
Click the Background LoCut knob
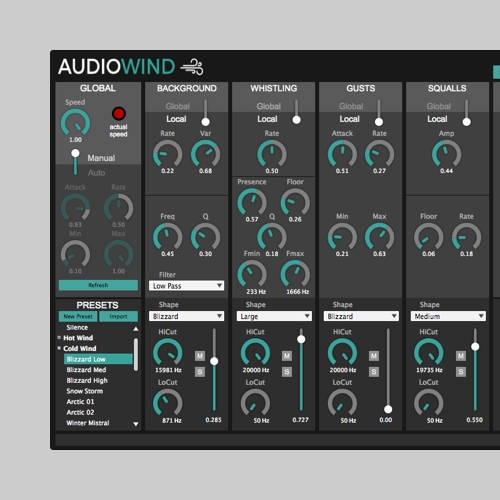[x=168, y=403]
